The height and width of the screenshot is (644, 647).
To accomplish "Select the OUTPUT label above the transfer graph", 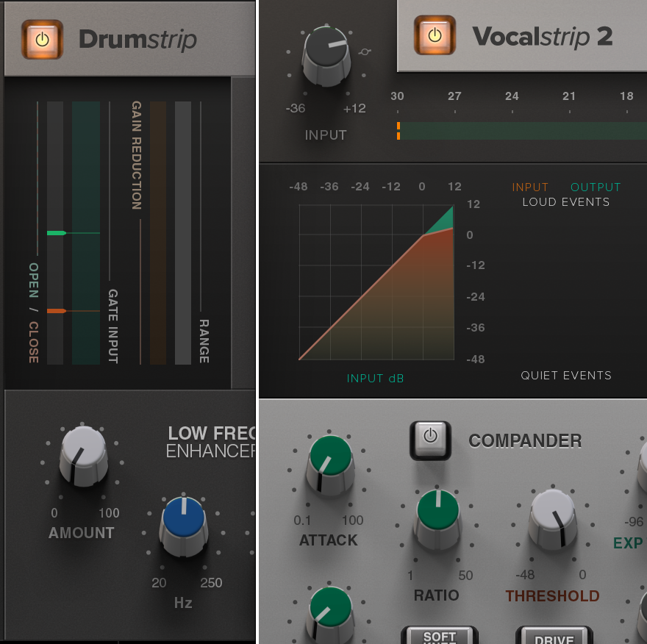I will 596,187.
